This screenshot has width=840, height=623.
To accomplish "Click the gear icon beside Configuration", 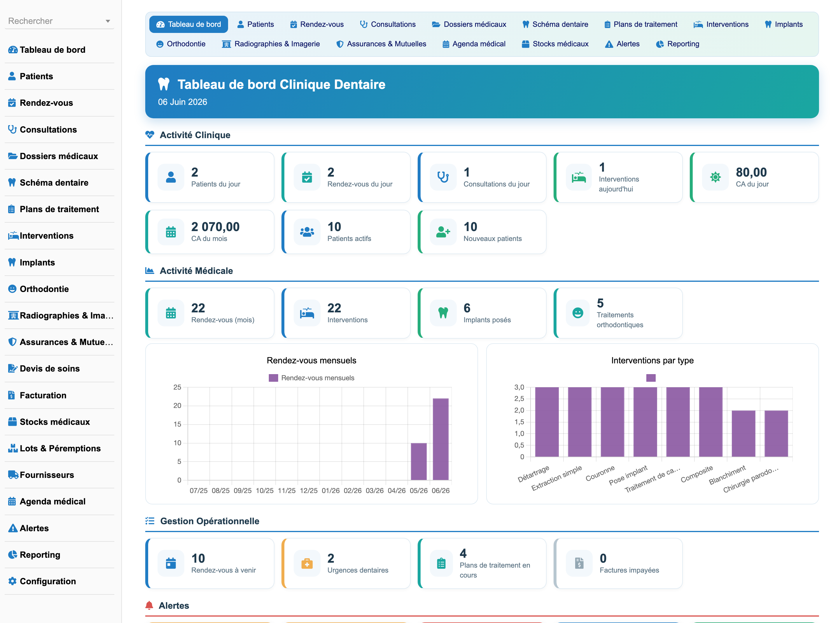I will [13, 581].
